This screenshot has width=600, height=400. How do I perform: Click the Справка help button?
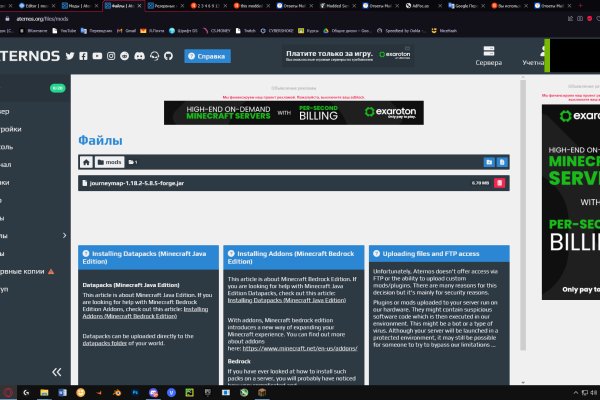click(x=207, y=56)
